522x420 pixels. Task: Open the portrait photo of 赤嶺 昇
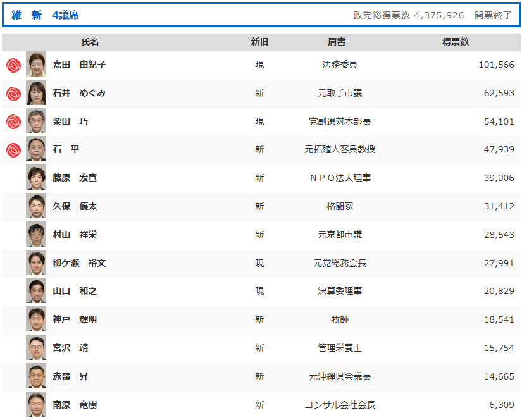tap(36, 376)
